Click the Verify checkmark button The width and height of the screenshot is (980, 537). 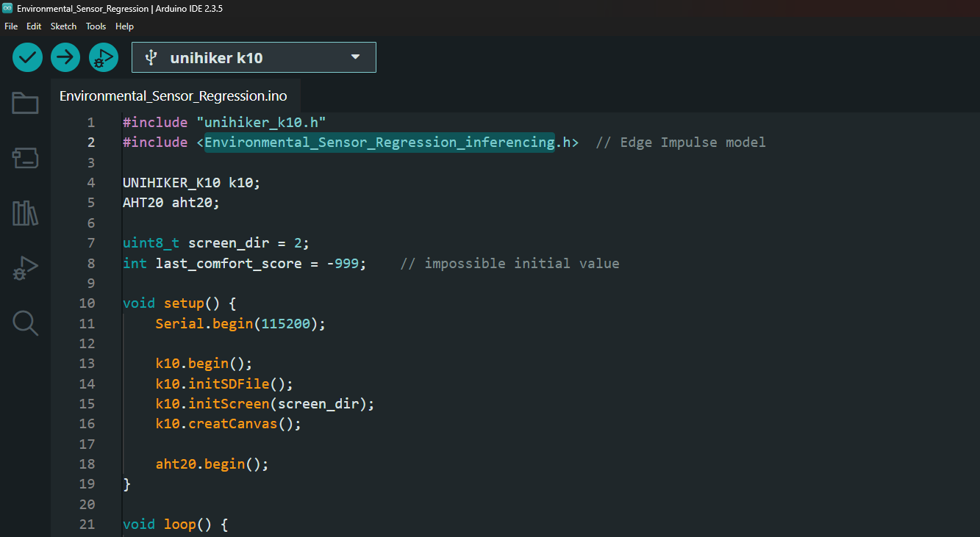27,57
